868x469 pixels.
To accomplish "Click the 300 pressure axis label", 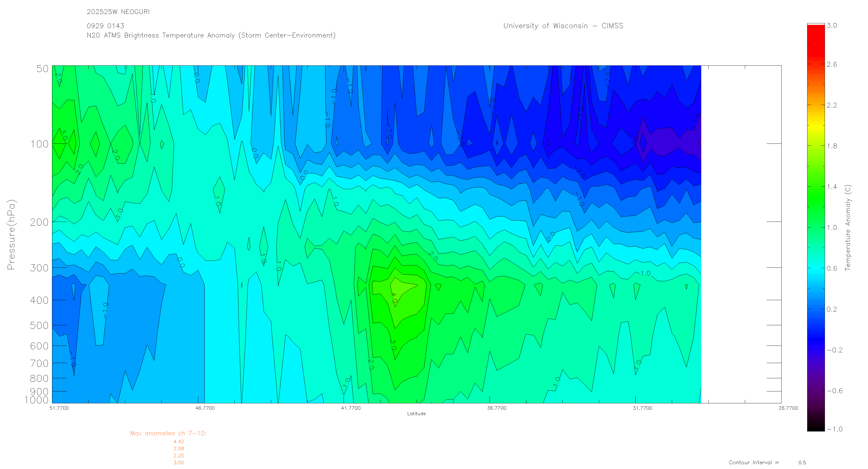I will (40, 268).
